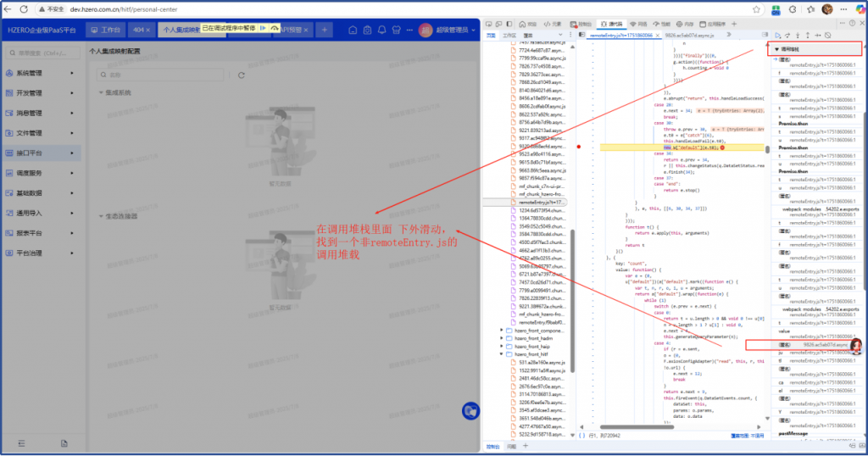Click the Step out arrow icon
868x456 pixels.
click(808, 35)
